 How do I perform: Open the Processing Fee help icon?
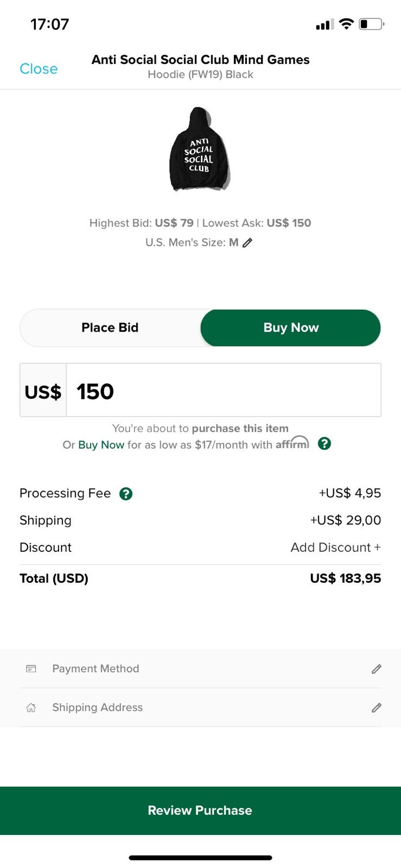(126, 494)
